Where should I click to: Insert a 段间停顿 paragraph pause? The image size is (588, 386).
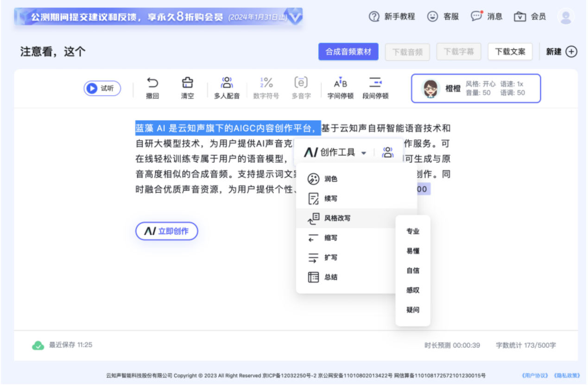click(x=375, y=88)
